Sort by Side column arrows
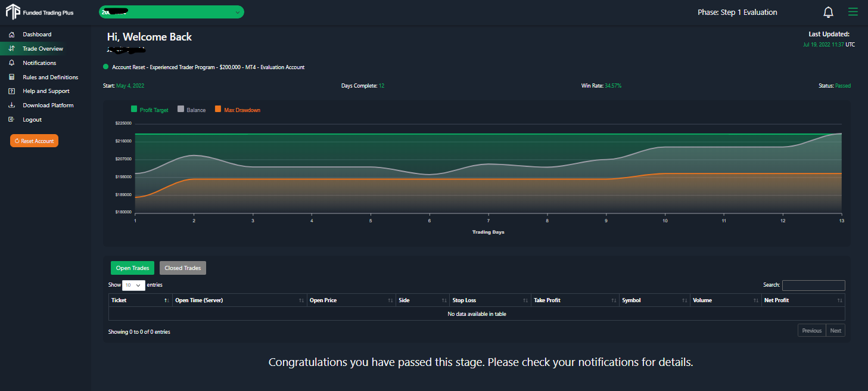This screenshot has height=391, width=868. [444, 300]
